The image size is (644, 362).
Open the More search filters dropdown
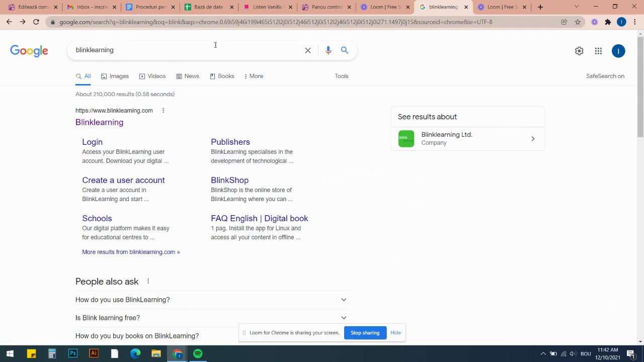pyautogui.click(x=254, y=76)
